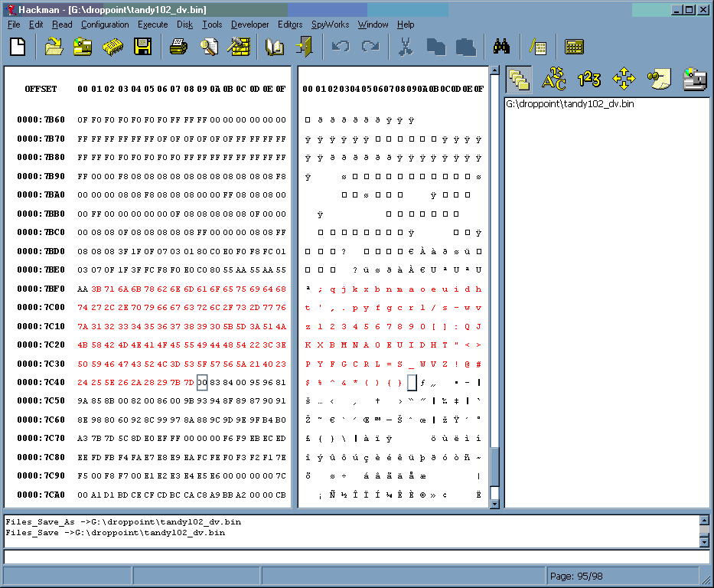The height and width of the screenshot is (588, 714).
Task: Click offset label 0000:7C30
Action: (41, 364)
